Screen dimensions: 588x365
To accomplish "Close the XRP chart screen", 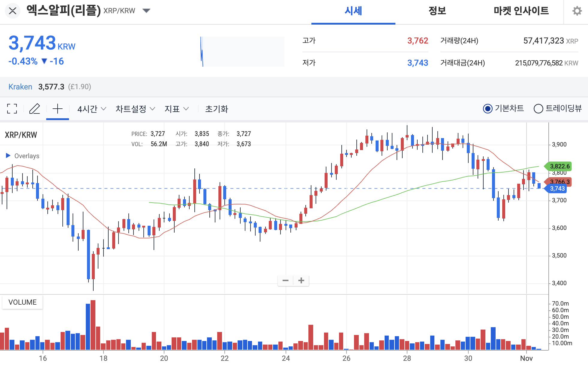I will pyautogui.click(x=12, y=11).
